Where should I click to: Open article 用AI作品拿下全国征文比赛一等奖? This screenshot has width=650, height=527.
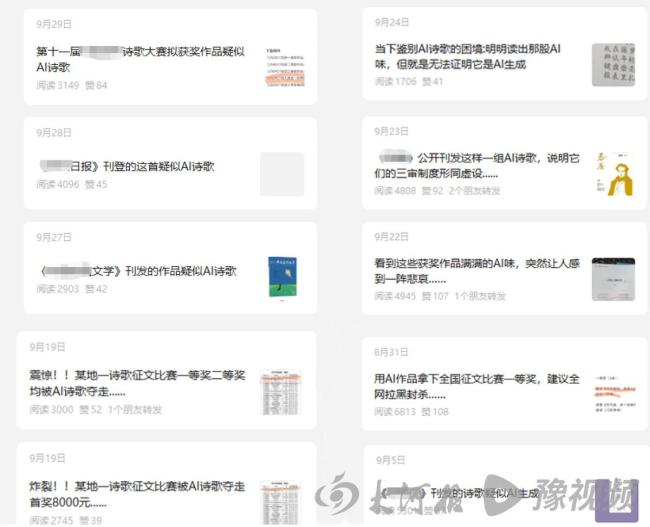[x=476, y=387]
